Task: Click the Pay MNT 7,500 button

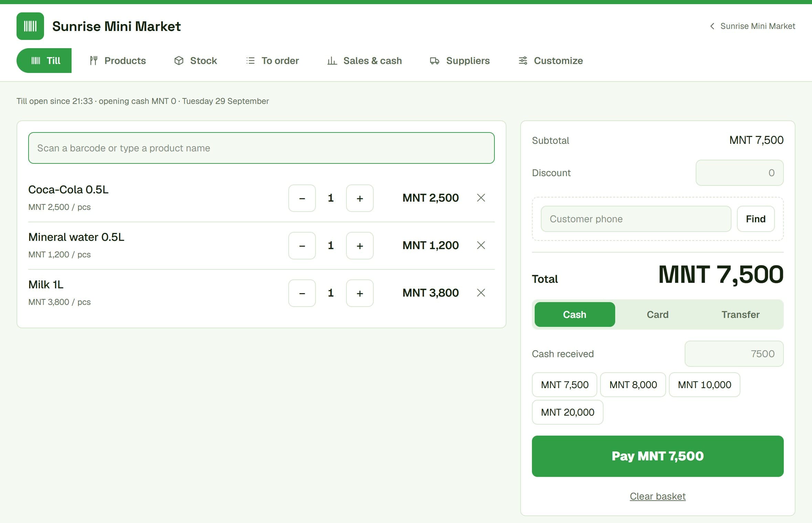Action: (658, 456)
